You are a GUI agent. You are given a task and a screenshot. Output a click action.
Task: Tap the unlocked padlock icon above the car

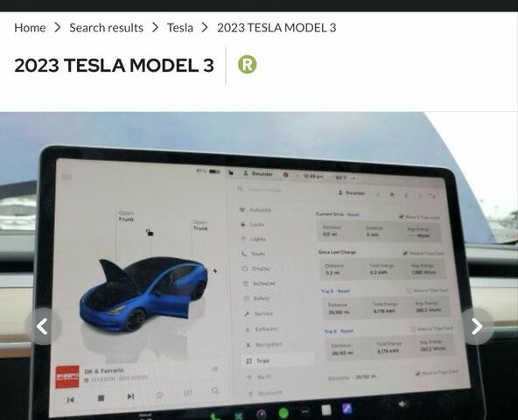[150, 233]
